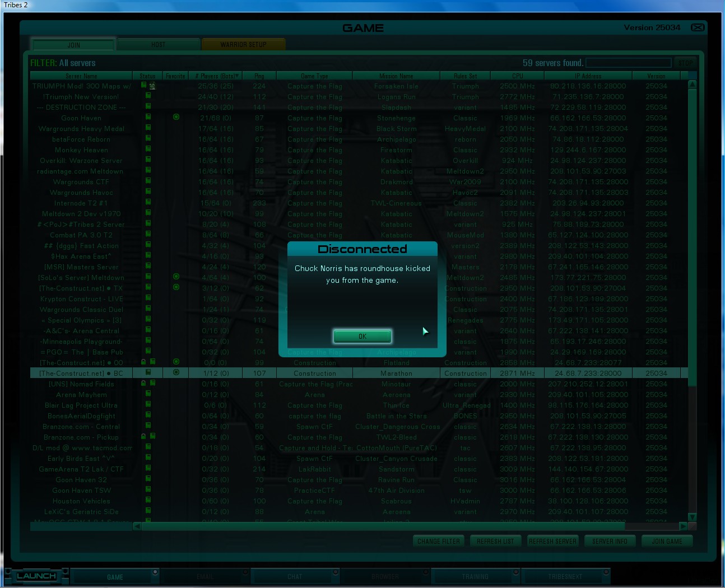
Task: Click the CHANGE FILTER button
Action: [438, 541]
